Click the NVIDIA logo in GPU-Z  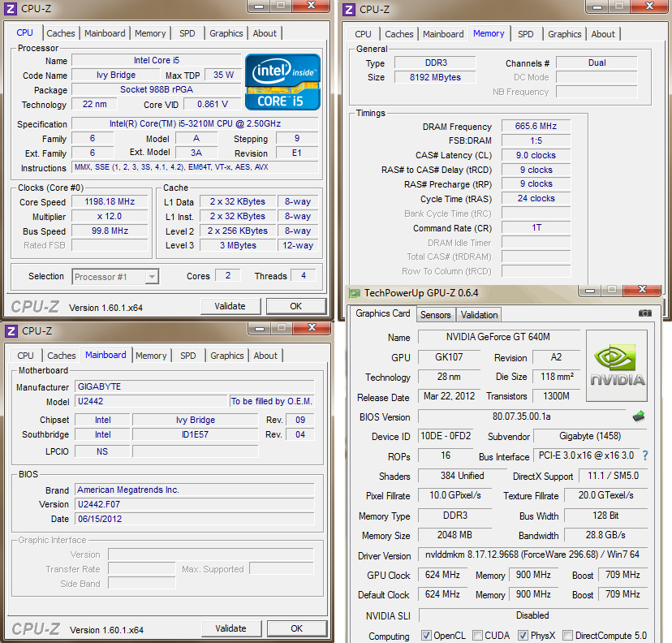617,366
